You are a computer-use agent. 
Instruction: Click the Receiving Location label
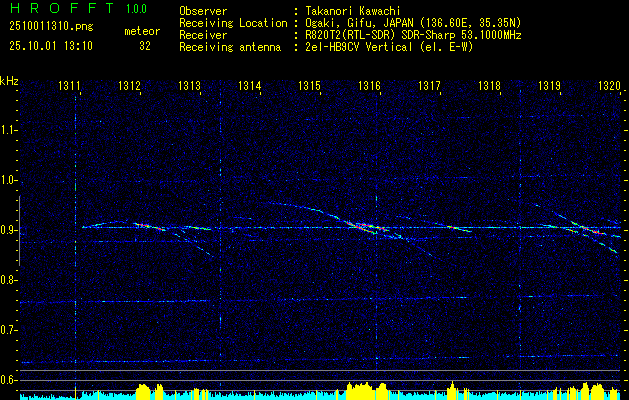point(233,23)
